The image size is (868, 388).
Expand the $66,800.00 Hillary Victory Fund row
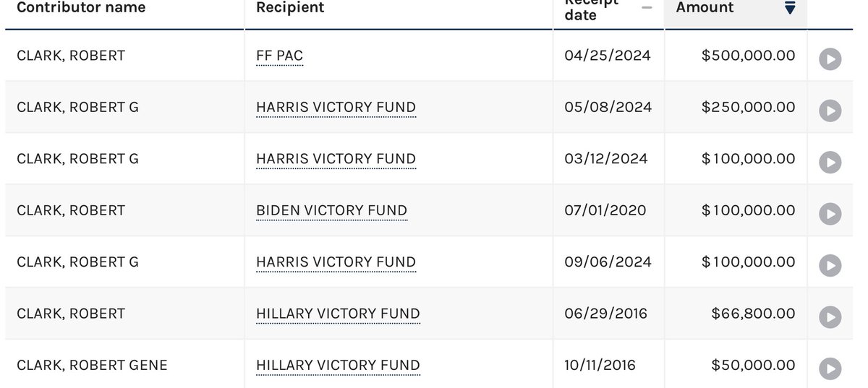coord(830,317)
